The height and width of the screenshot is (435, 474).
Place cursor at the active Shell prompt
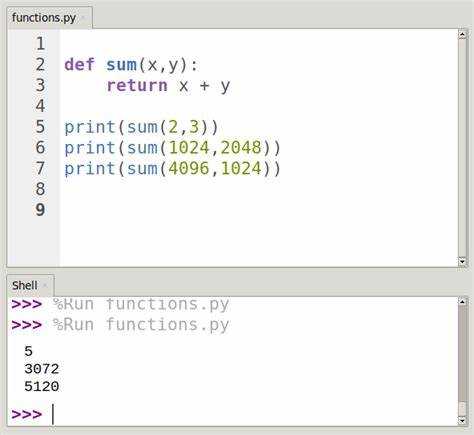(53, 415)
